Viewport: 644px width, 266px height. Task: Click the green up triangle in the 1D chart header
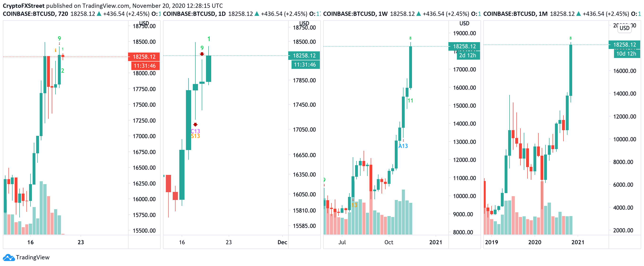(257, 14)
